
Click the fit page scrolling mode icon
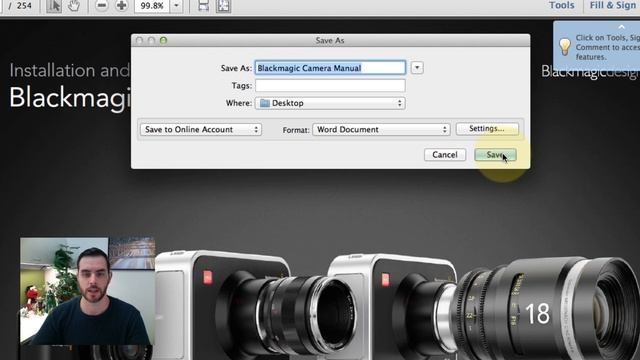(203, 6)
